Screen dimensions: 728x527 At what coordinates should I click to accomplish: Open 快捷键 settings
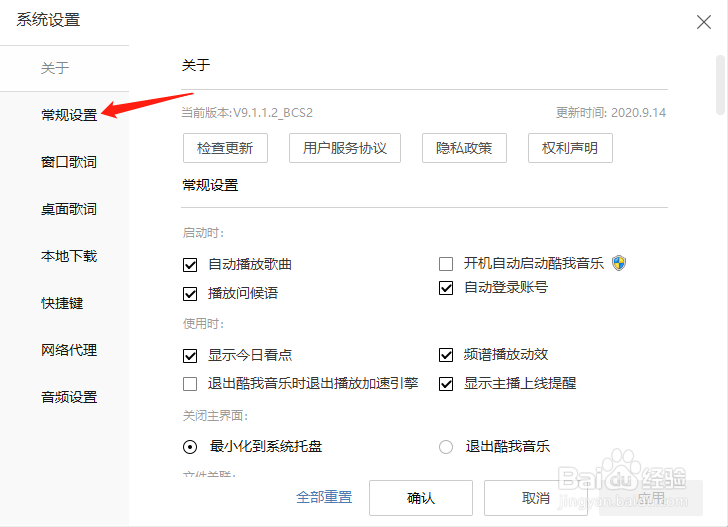pos(62,303)
